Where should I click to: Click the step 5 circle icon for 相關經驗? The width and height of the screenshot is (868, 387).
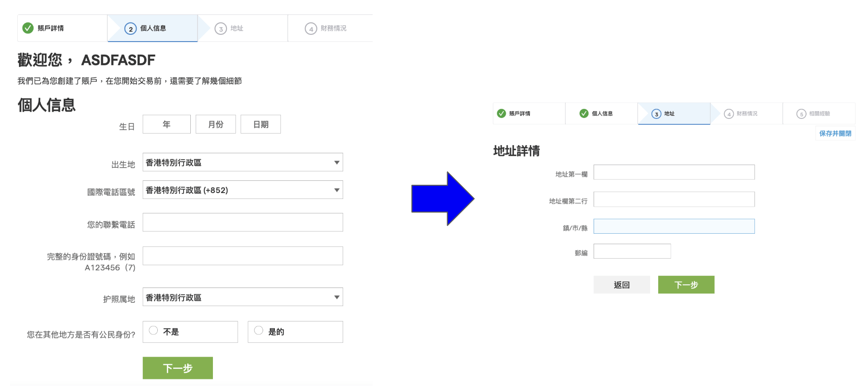pos(802,114)
